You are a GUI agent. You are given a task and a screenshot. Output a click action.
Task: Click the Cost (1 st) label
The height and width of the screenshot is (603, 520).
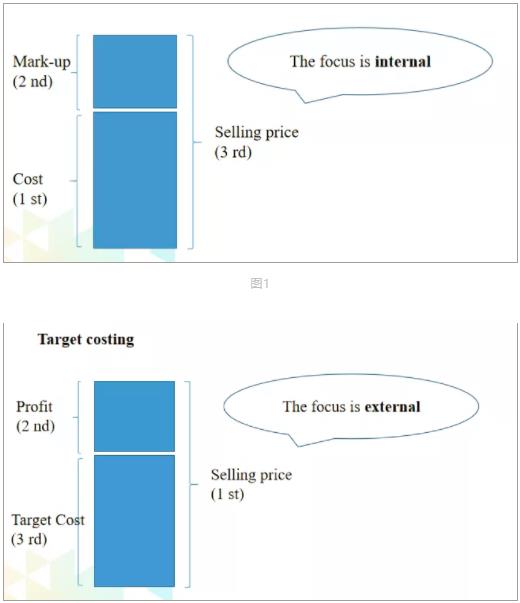(x=30, y=189)
